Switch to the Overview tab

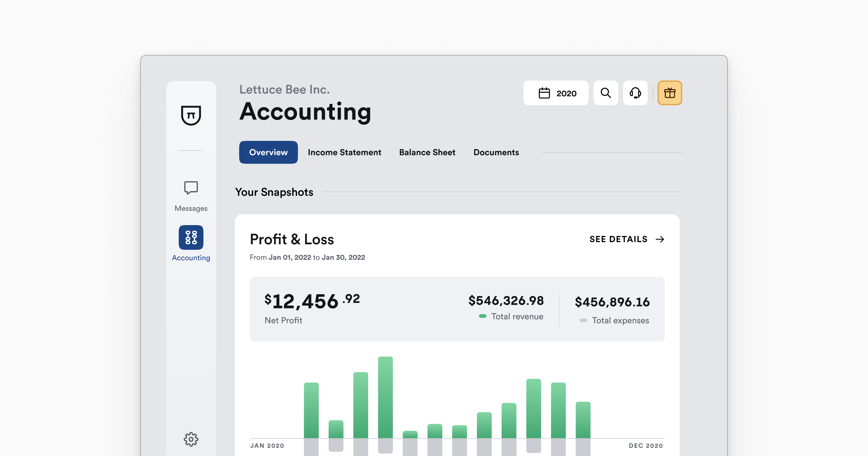pos(268,152)
